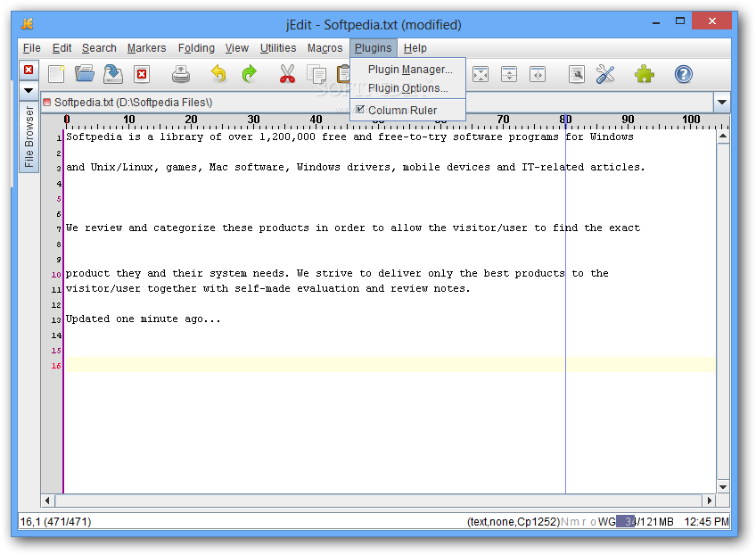Open global options tools icon
This screenshot has width=756, height=555.
(x=605, y=74)
